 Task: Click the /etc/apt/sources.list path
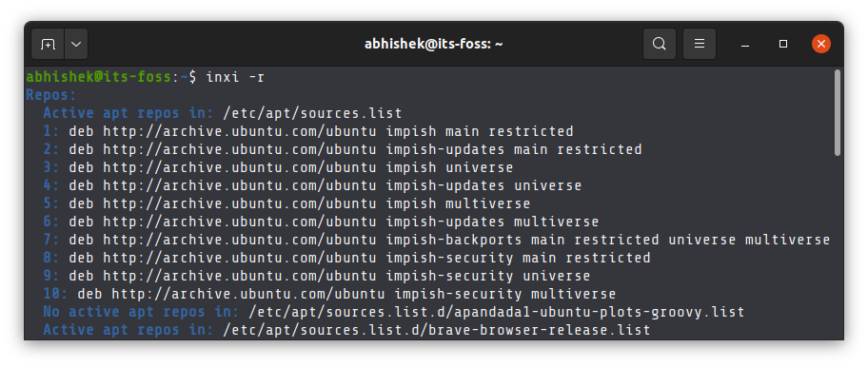(312, 113)
